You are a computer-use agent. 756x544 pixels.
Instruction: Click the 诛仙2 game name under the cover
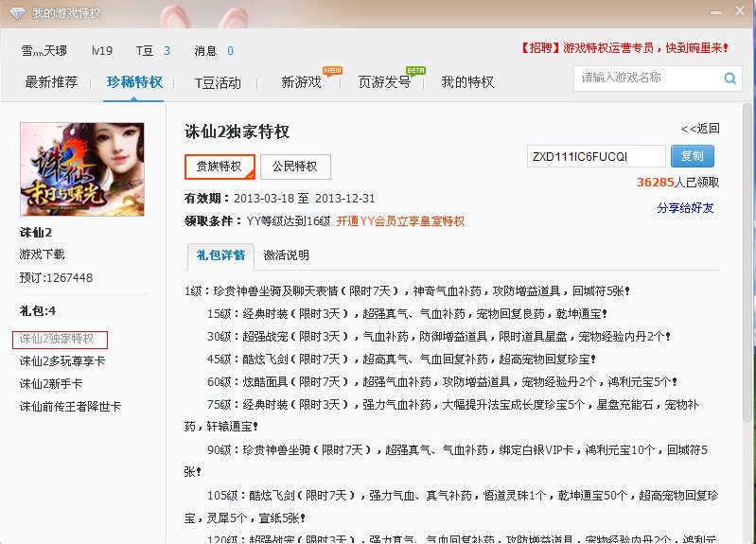pyautogui.click(x=36, y=233)
